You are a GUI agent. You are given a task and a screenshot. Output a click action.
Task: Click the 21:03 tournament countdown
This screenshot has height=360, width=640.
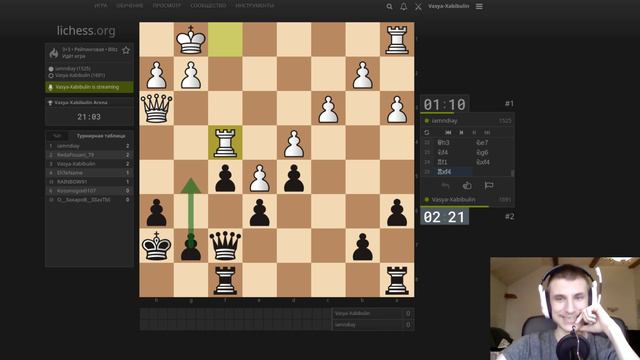[89, 117]
